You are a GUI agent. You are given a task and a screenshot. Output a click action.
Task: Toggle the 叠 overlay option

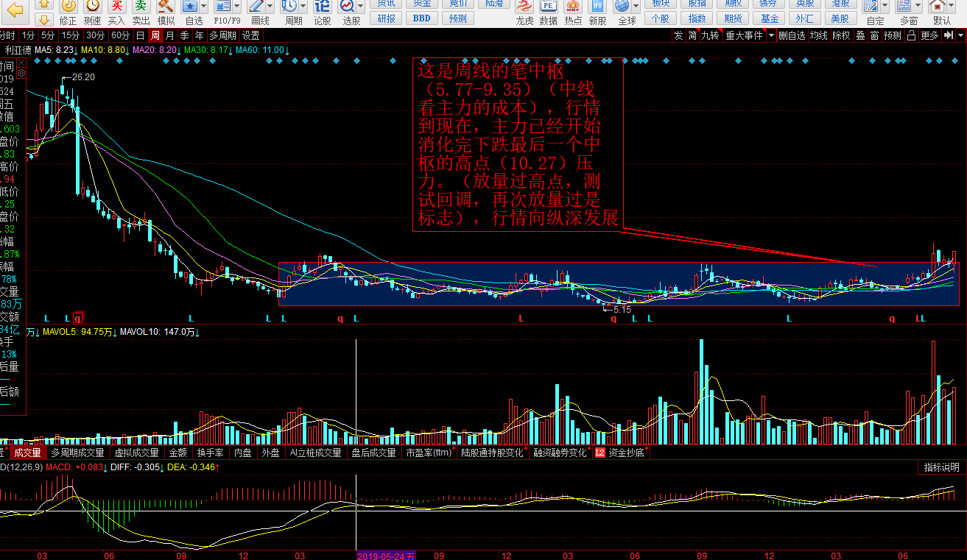click(860, 35)
